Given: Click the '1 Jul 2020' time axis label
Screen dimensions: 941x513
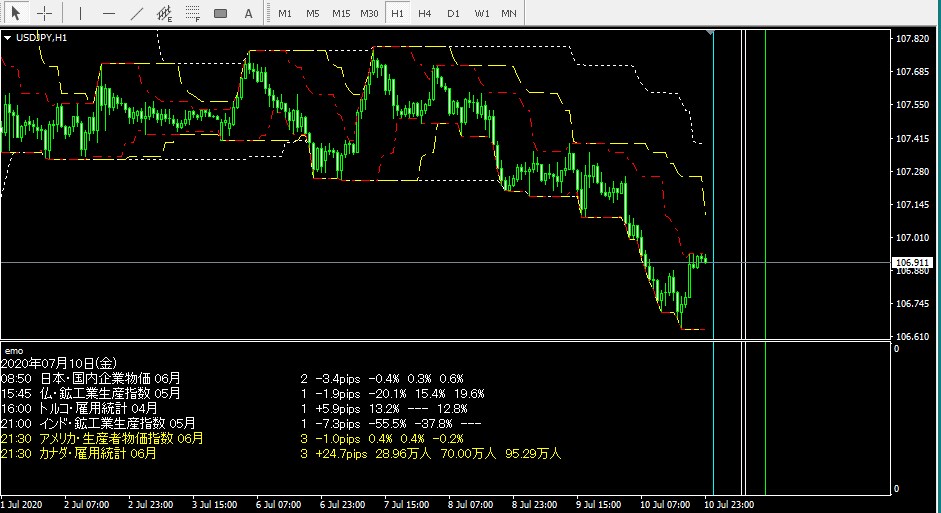Looking at the screenshot, I should click(22, 504).
